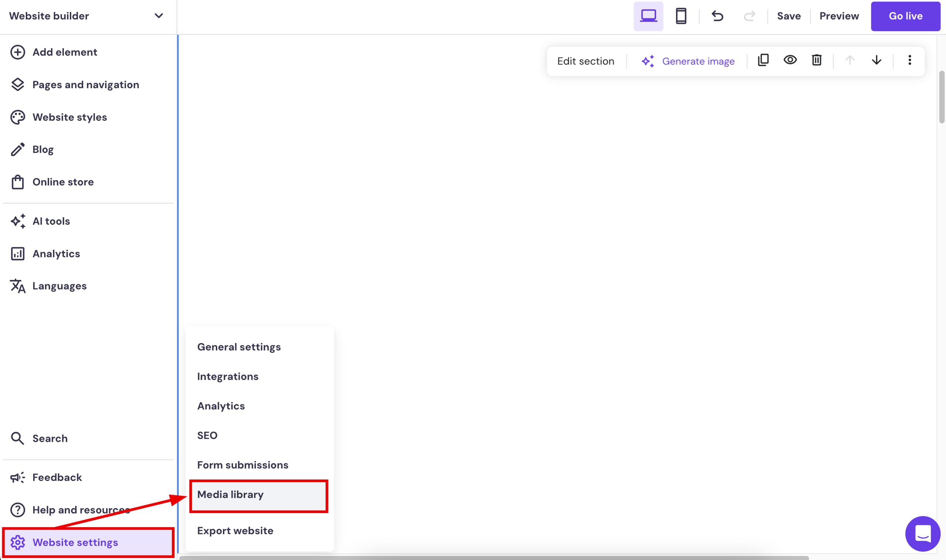The image size is (946, 560).
Task: Click the Save button
Action: coord(789,16)
